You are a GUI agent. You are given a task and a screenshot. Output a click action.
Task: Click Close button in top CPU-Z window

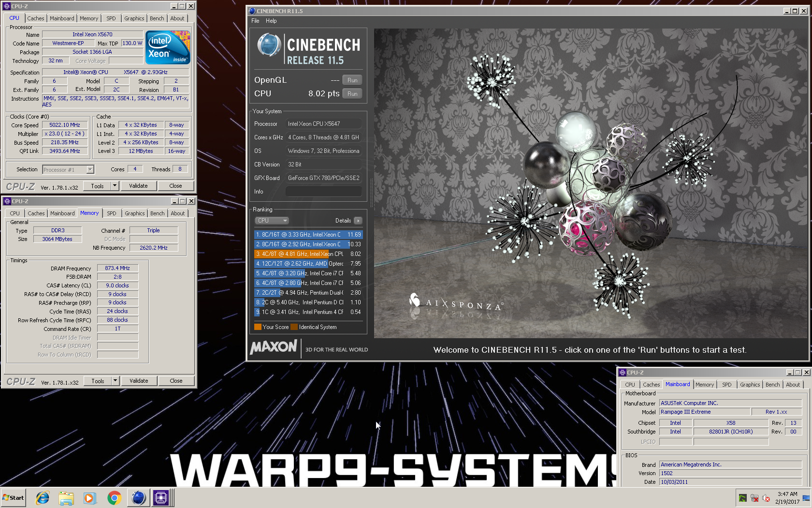pyautogui.click(x=176, y=186)
